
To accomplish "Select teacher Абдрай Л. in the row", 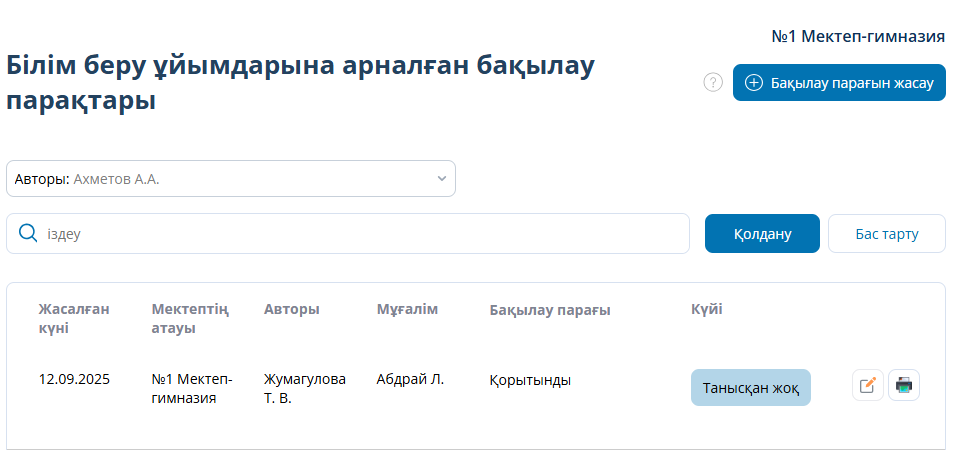I will coord(410,379).
